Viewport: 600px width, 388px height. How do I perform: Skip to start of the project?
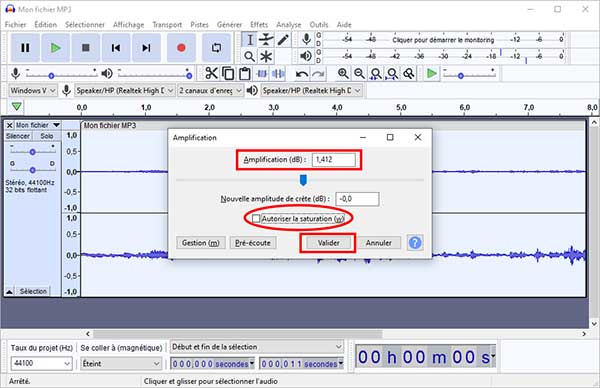[x=116, y=48]
